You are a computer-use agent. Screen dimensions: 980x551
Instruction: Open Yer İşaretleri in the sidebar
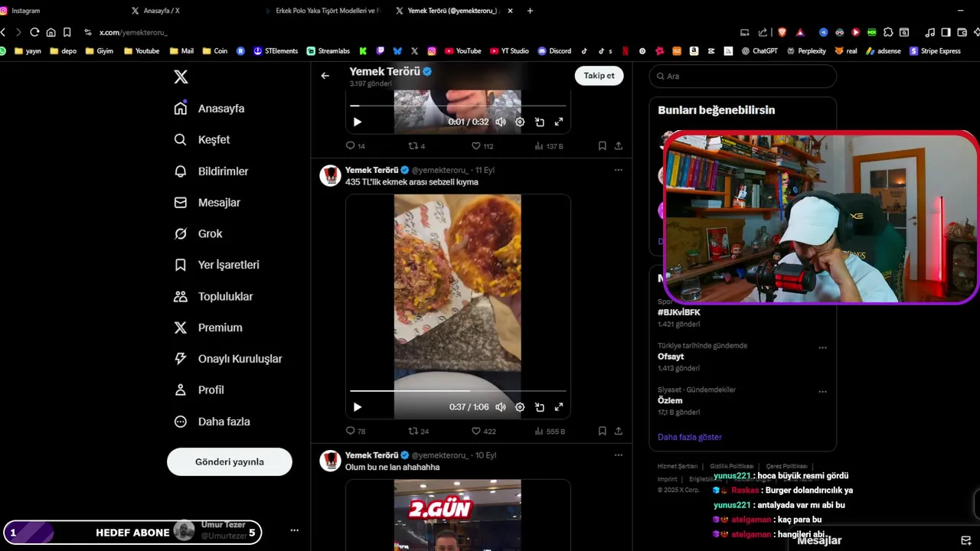click(x=217, y=265)
